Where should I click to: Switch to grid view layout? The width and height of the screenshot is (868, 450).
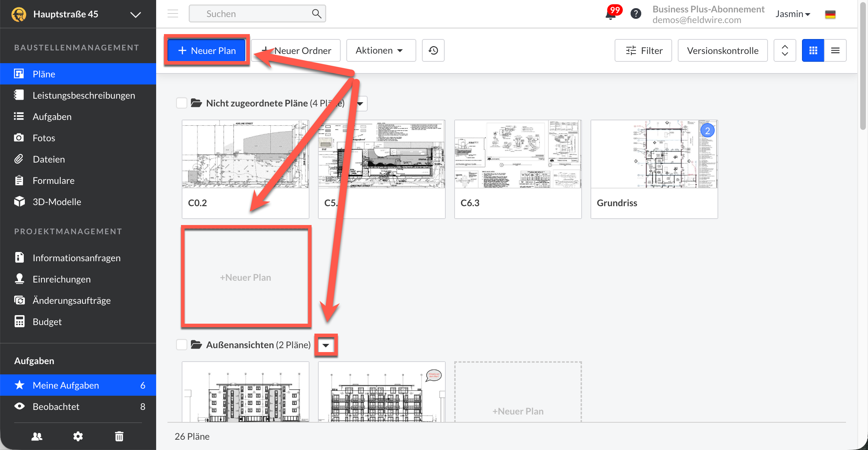tap(813, 50)
